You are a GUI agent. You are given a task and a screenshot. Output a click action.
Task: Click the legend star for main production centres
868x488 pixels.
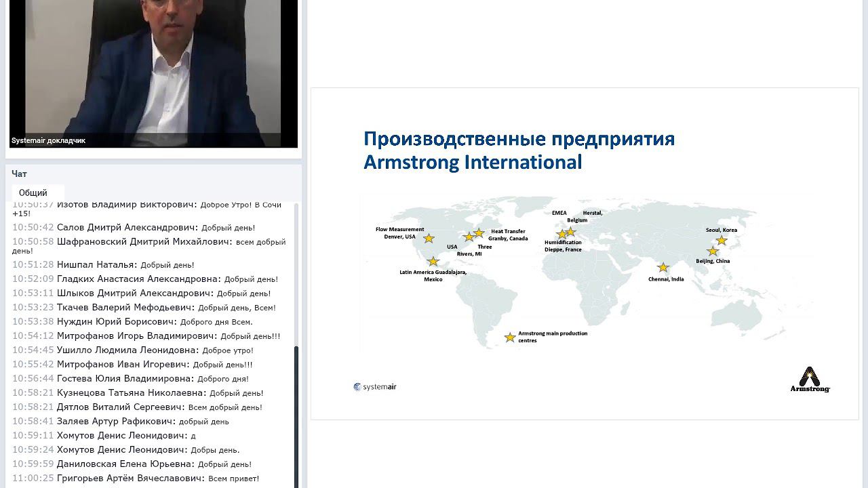point(510,337)
